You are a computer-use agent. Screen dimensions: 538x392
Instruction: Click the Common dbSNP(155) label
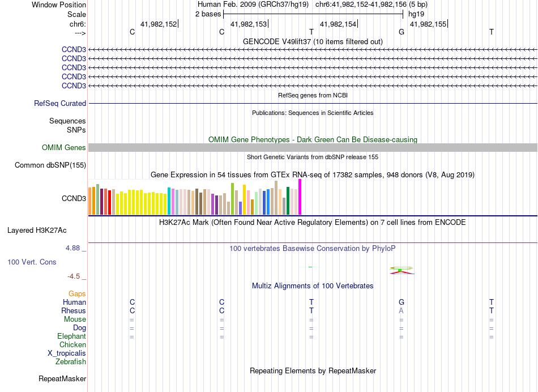[50, 165]
